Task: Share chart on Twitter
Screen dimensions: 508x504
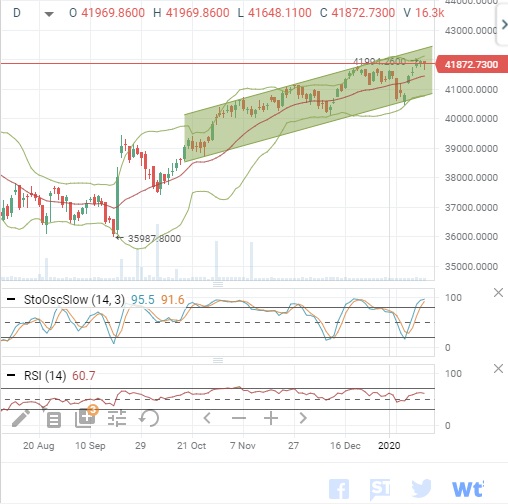Action: click(x=421, y=489)
